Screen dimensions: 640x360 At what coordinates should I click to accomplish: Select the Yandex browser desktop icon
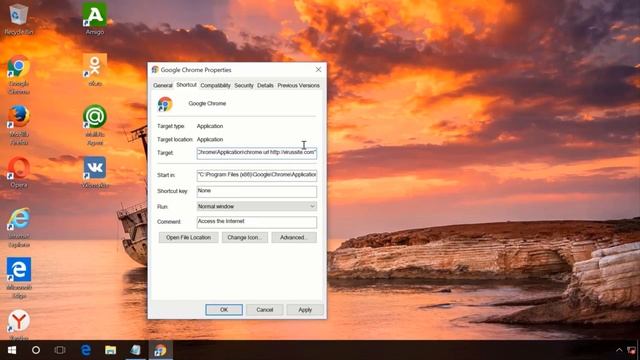[19, 324]
